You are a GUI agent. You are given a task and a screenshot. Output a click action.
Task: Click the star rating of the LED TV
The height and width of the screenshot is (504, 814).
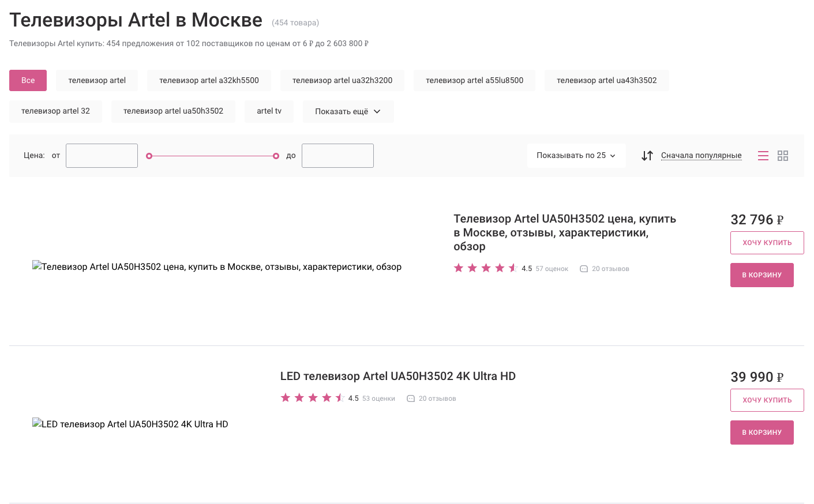pos(313,398)
